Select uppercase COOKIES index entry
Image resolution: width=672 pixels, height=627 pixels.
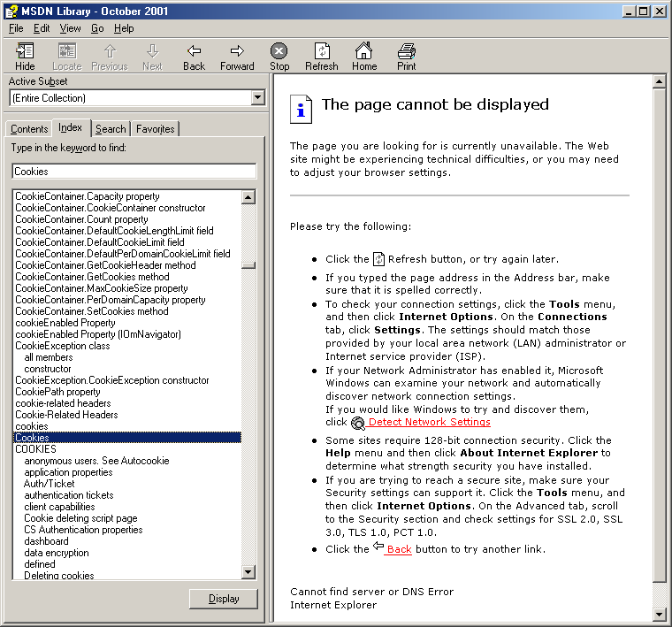[x=36, y=449]
